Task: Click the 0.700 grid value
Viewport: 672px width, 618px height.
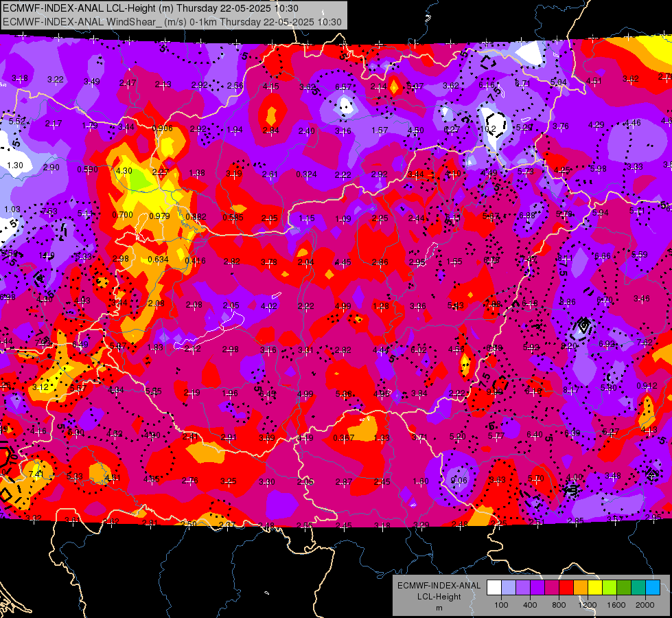Action: 123,214
